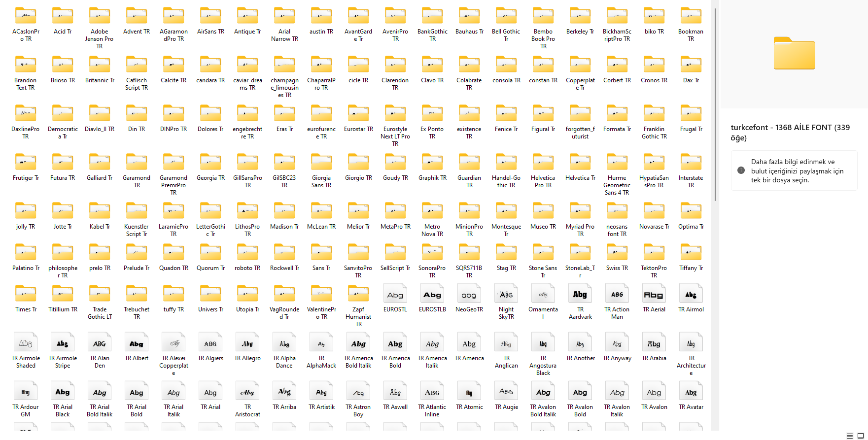The width and height of the screenshot is (868, 440).
Task: Click the Copperplate Tr folder icon
Action: point(580,65)
